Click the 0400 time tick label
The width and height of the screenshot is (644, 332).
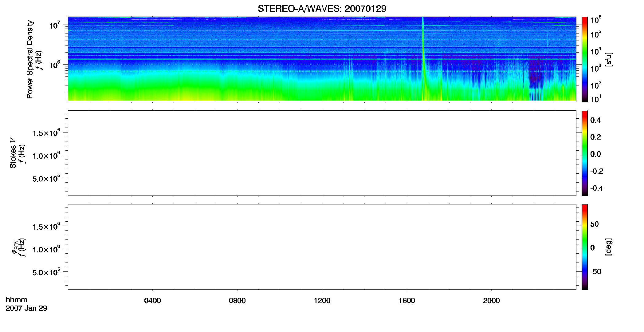(152, 301)
